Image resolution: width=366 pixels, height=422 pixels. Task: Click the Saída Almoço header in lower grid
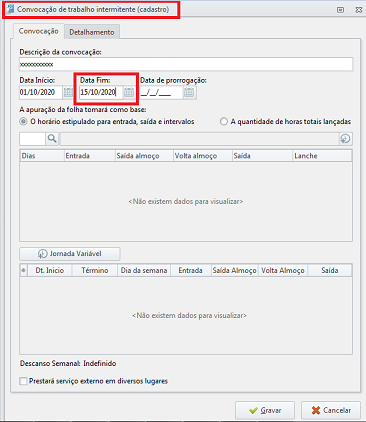[x=235, y=270]
